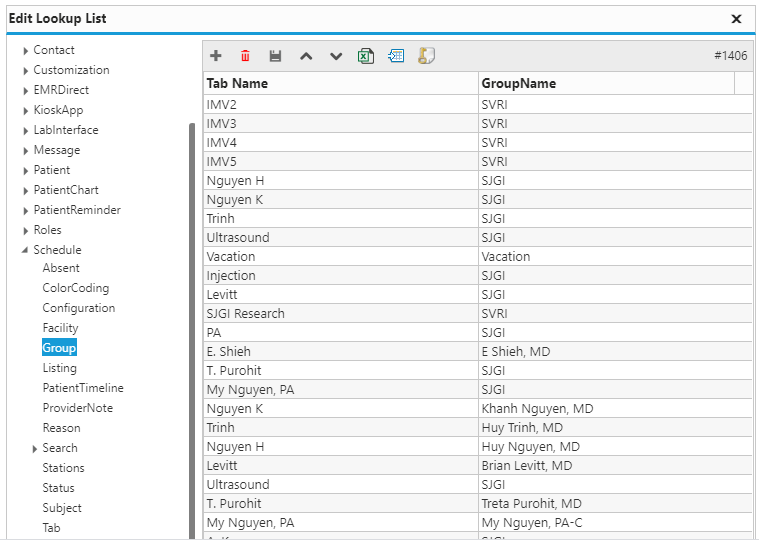Close the Edit Lookup List dialog
This screenshot has width=759, height=544.
736,18
